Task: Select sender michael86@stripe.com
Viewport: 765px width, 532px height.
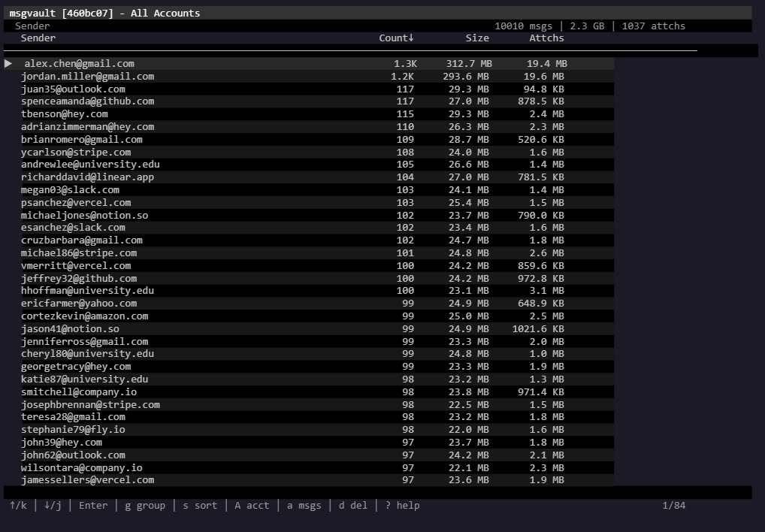Action: point(309,253)
